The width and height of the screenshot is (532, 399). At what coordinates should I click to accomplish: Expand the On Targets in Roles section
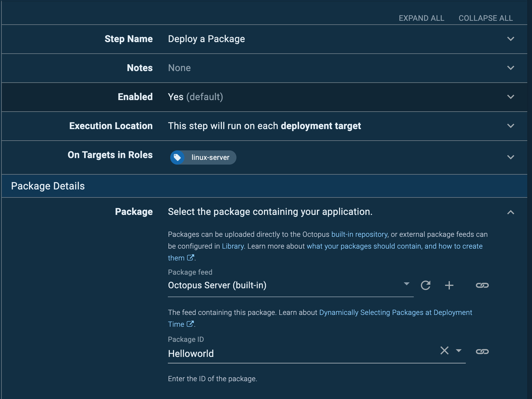pyautogui.click(x=511, y=157)
